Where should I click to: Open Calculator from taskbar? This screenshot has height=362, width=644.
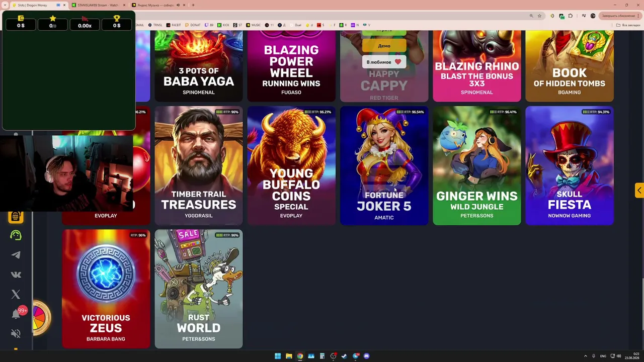pos(322,356)
